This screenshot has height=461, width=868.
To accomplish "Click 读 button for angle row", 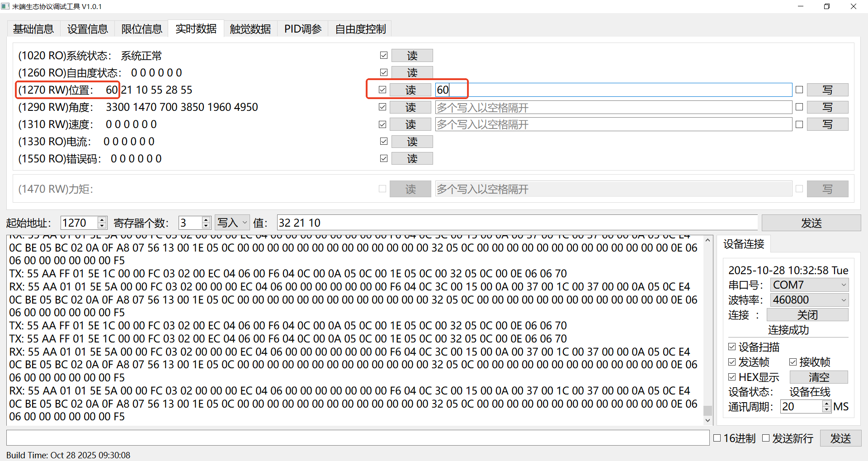I will 410,107.
